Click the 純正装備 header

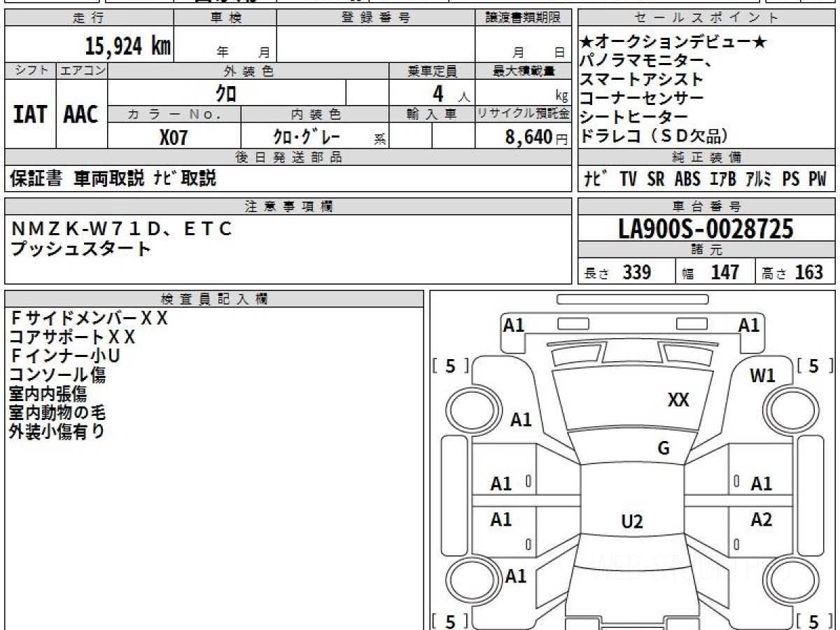707,157
